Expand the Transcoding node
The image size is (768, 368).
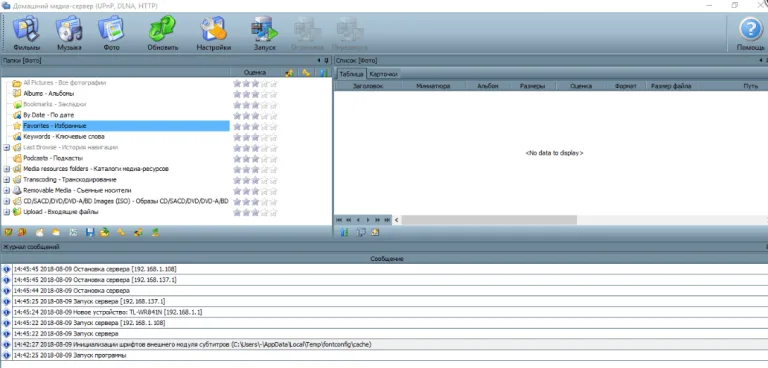[6, 179]
